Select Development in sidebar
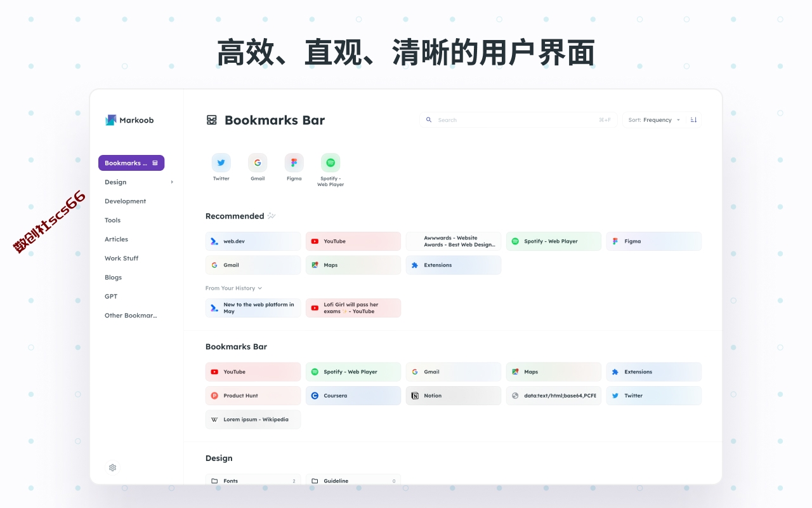812x508 pixels. (x=125, y=201)
